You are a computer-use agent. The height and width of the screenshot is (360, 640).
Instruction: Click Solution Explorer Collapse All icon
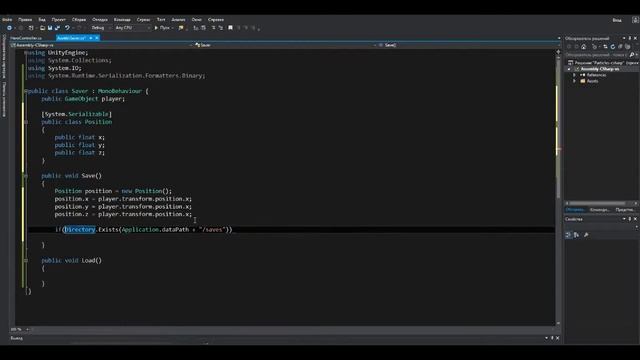point(620,47)
